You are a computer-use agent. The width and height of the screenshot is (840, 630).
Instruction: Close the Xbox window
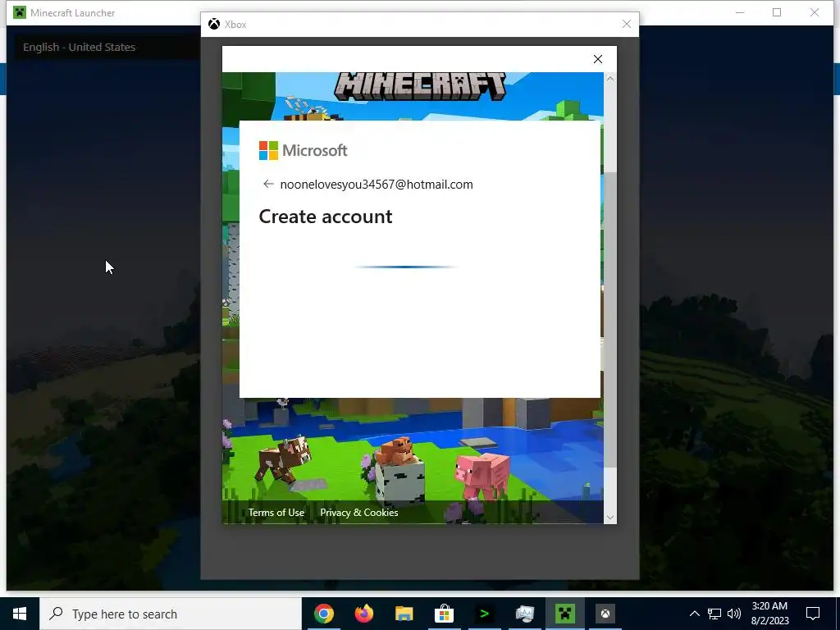(626, 24)
